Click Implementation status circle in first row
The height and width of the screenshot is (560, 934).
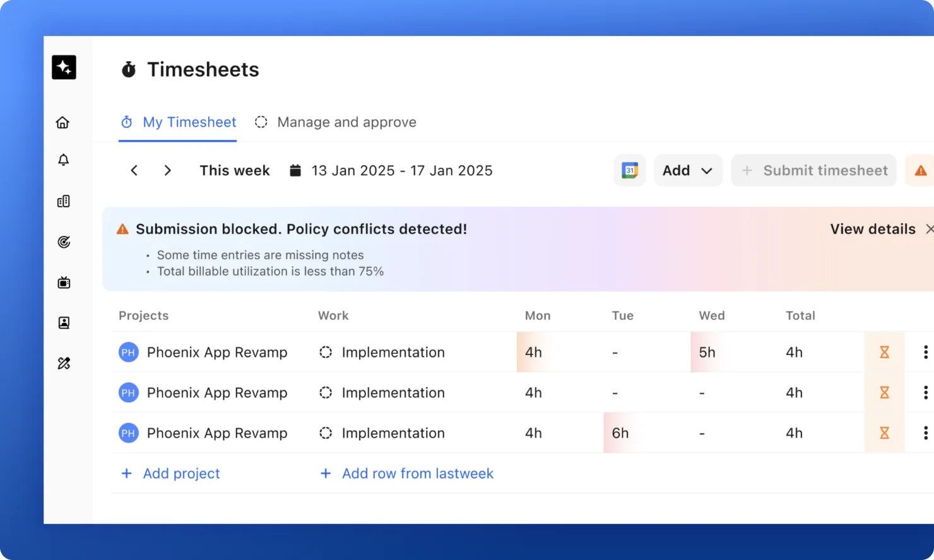326,352
